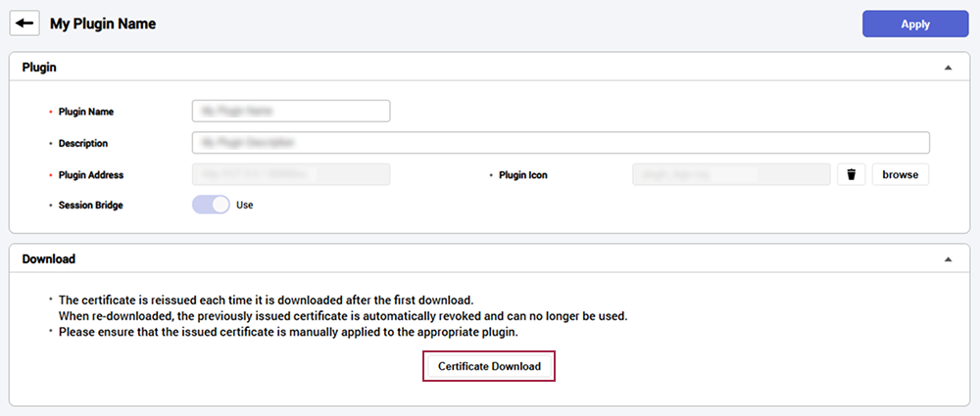The width and height of the screenshot is (980, 416).
Task: Click the Plugin section header title
Action: (39, 68)
